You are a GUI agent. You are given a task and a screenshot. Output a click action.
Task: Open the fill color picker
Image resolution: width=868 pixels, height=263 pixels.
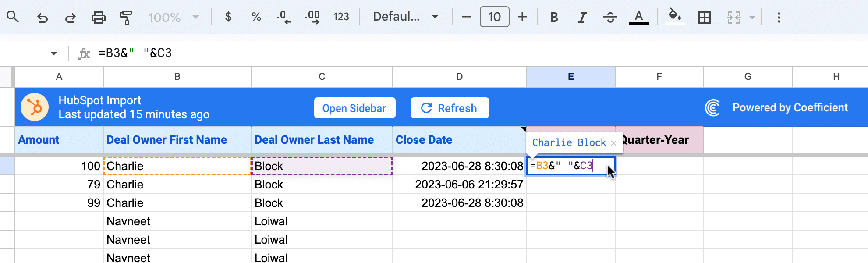coord(675,17)
